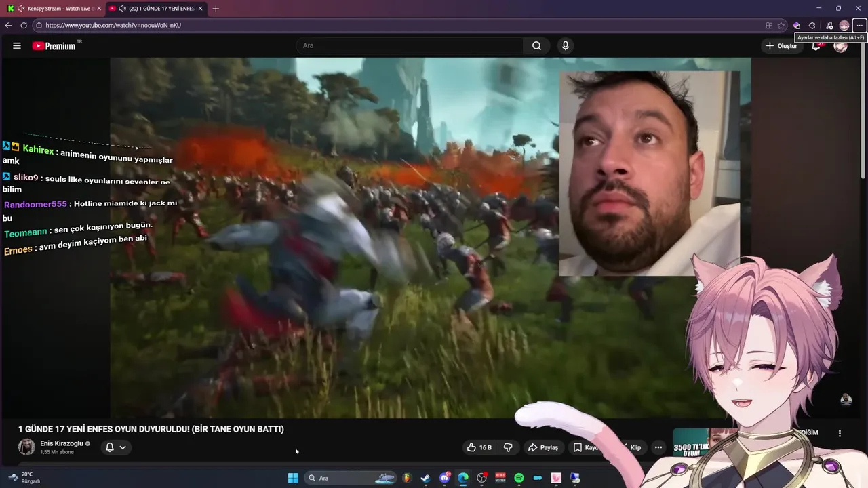
Task: Dislike the video
Action: click(x=508, y=447)
